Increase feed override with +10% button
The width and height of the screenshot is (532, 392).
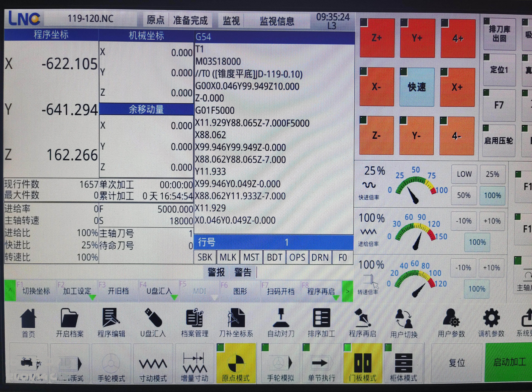point(492,221)
